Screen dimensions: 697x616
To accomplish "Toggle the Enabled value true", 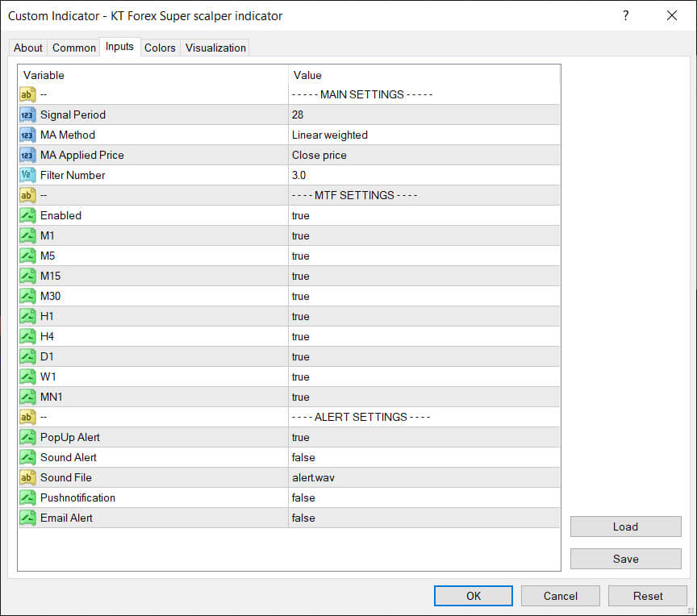I will (x=300, y=216).
